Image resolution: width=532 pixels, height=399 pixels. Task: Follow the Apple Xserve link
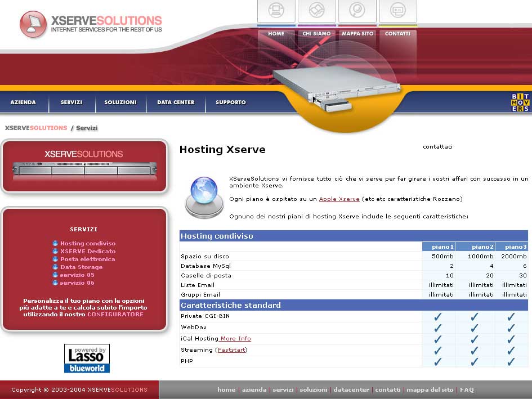tap(339, 199)
